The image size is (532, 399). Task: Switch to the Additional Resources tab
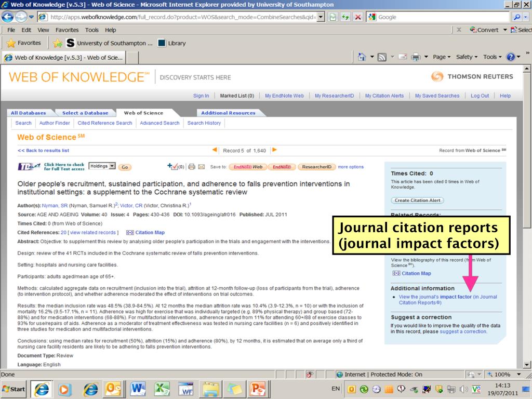pyautogui.click(x=228, y=113)
